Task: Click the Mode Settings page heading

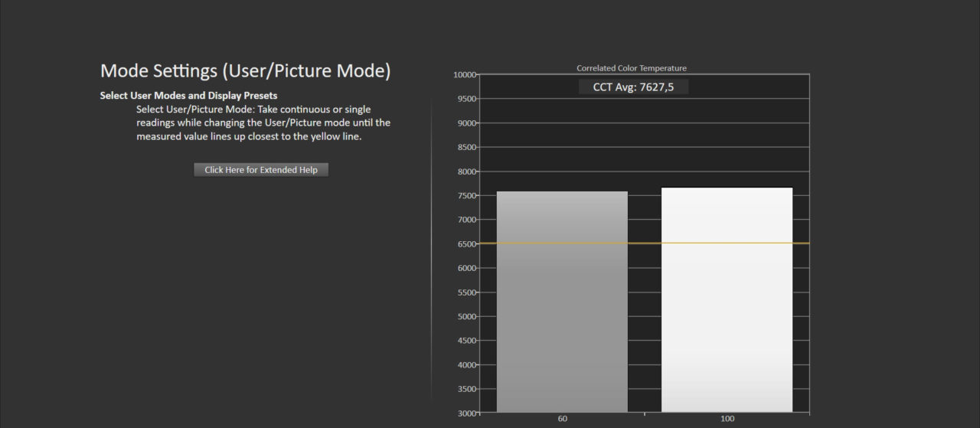Action: [x=245, y=71]
